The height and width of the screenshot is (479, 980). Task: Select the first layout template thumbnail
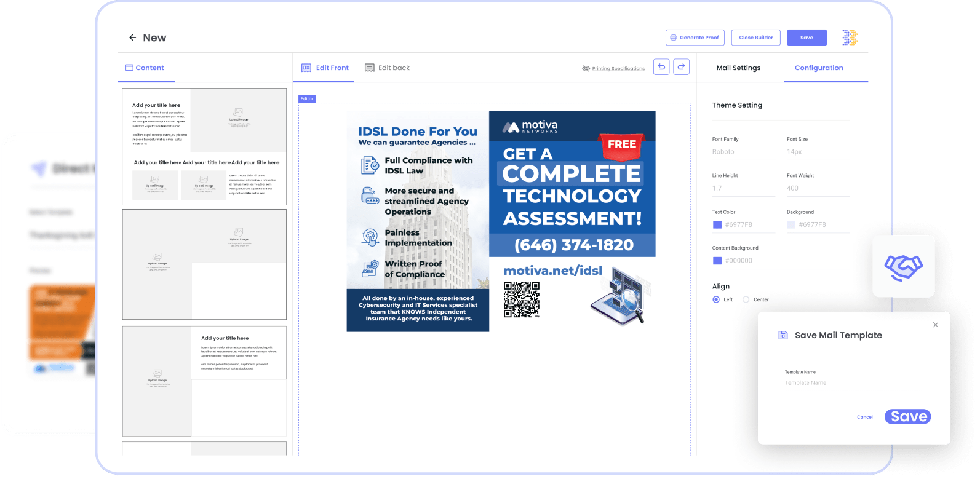coord(204,146)
